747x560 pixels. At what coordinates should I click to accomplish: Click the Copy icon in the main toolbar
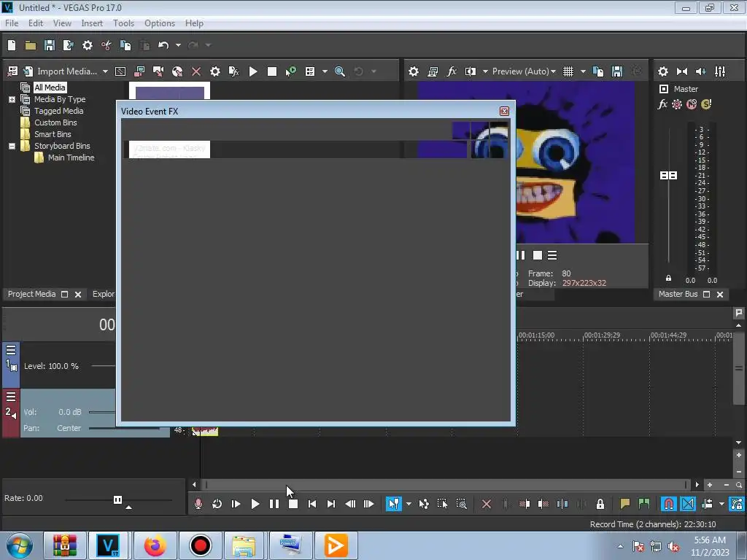coord(125,45)
